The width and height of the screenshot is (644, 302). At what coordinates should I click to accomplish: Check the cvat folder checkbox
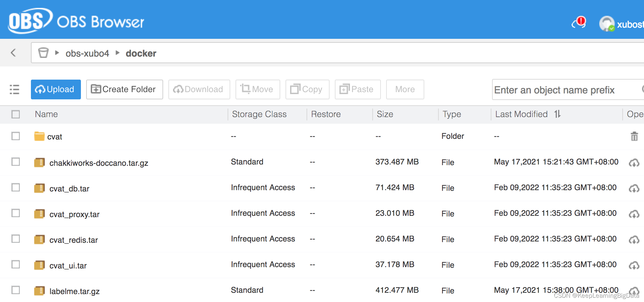coord(15,136)
